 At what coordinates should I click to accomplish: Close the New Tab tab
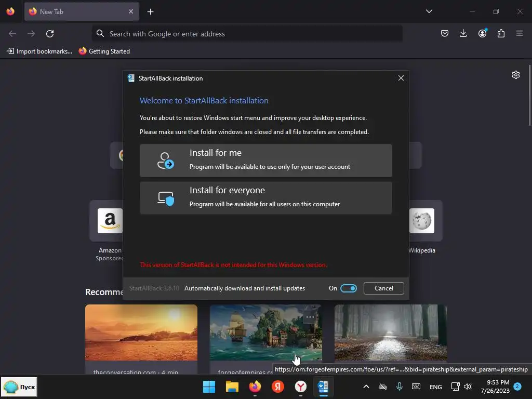click(131, 11)
